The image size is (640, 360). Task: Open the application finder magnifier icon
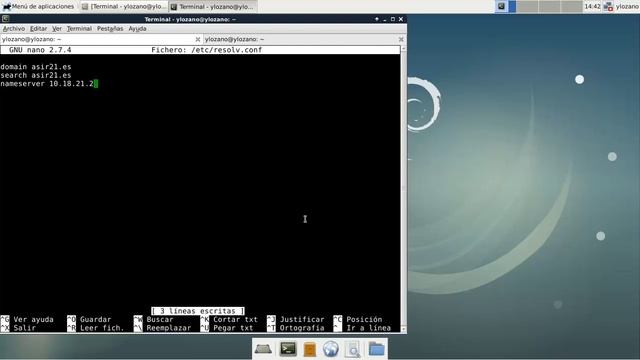pos(353,350)
